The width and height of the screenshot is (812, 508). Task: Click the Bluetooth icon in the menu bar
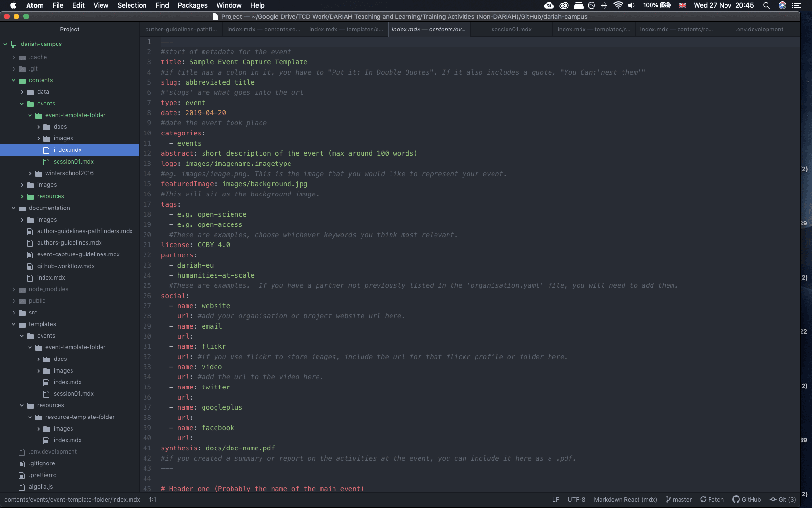pyautogui.click(x=604, y=6)
